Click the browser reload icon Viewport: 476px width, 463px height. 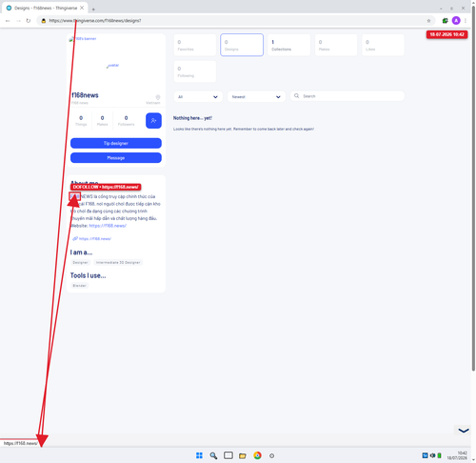coord(29,21)
